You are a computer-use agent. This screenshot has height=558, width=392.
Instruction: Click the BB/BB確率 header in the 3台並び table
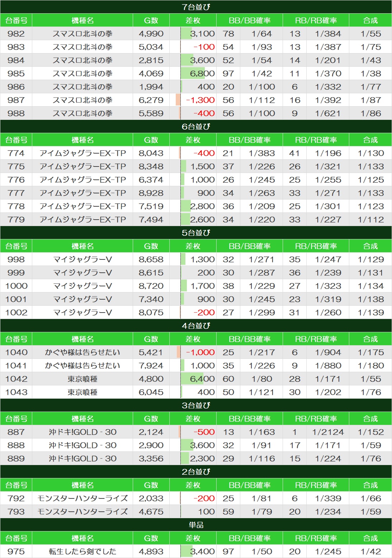point(250,419)
